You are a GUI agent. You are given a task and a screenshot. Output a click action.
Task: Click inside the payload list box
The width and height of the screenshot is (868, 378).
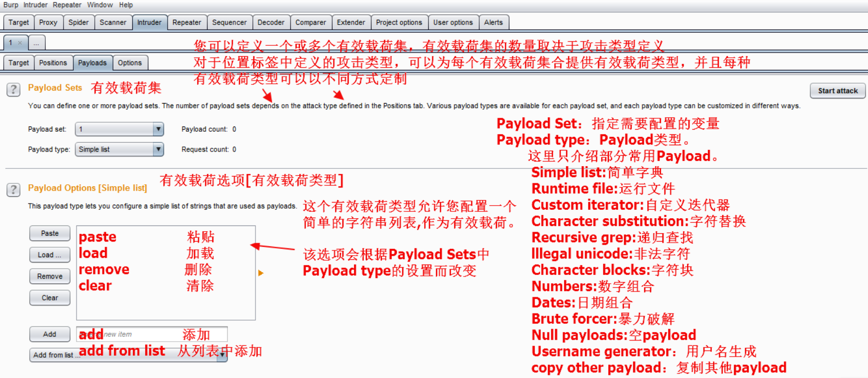pos(165,273)
